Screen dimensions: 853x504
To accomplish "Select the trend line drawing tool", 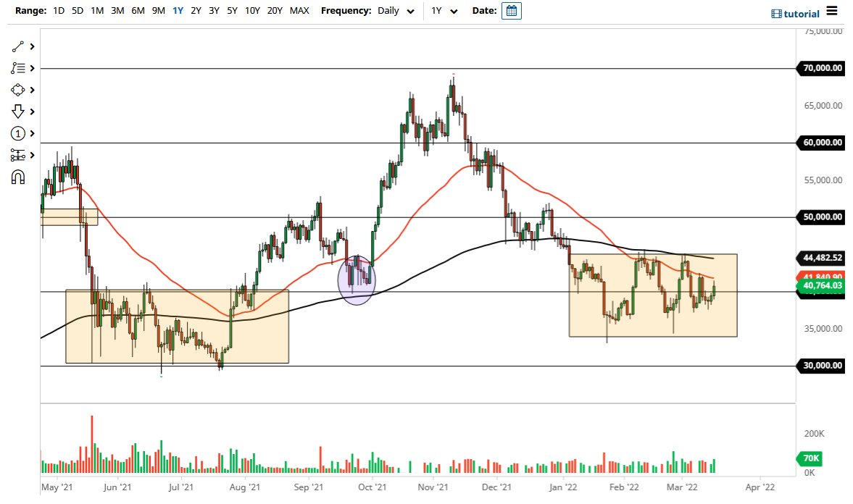I will tap(18, 46).
